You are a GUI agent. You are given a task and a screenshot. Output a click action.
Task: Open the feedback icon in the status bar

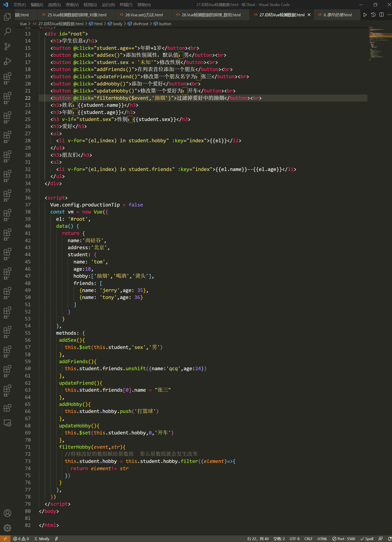380,539
